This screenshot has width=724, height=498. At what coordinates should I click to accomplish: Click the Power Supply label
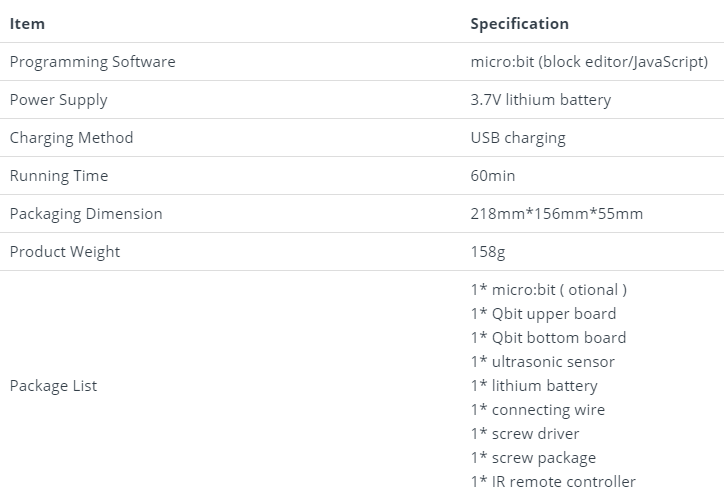(58, 100)
